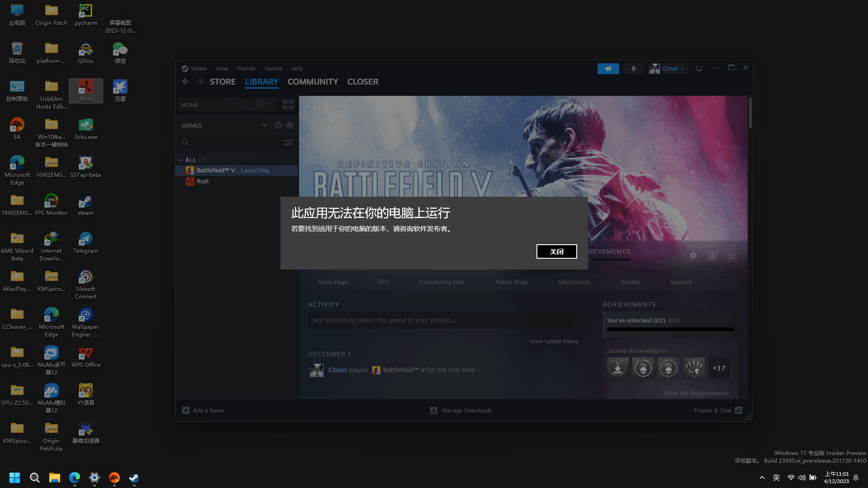Open the Battlefield V Store Page link
This screenshot has height=488, width=868.
pos(332,282)
